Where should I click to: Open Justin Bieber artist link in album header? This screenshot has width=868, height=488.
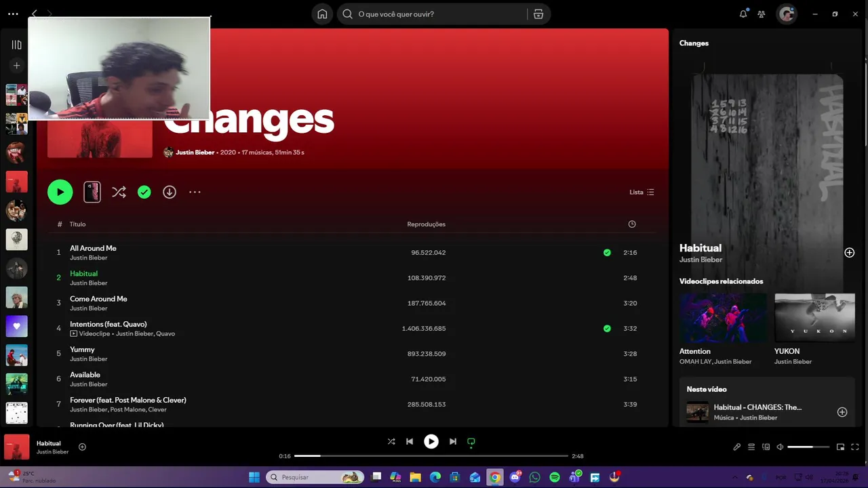(195, 152)
